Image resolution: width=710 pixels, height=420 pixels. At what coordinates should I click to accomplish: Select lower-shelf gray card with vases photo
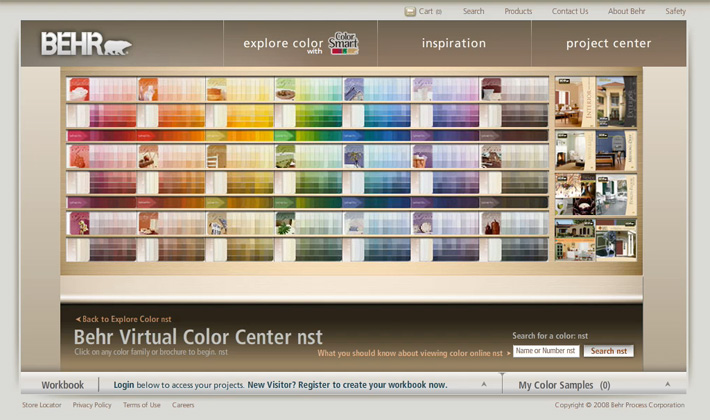(491, 224)
